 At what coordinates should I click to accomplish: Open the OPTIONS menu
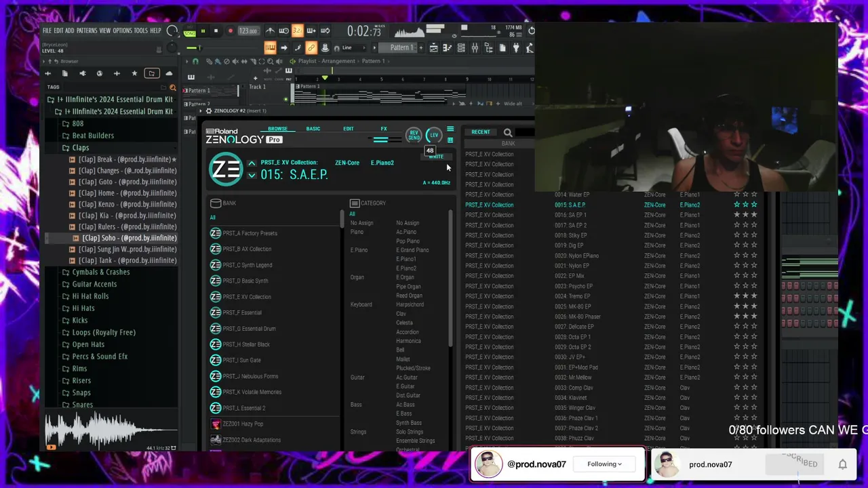(122, 30)
